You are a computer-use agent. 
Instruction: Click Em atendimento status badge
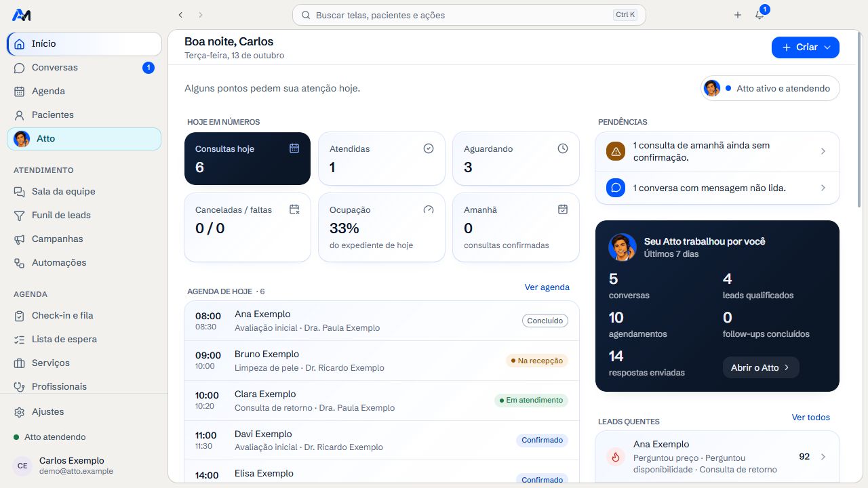[x=531, y=400]
